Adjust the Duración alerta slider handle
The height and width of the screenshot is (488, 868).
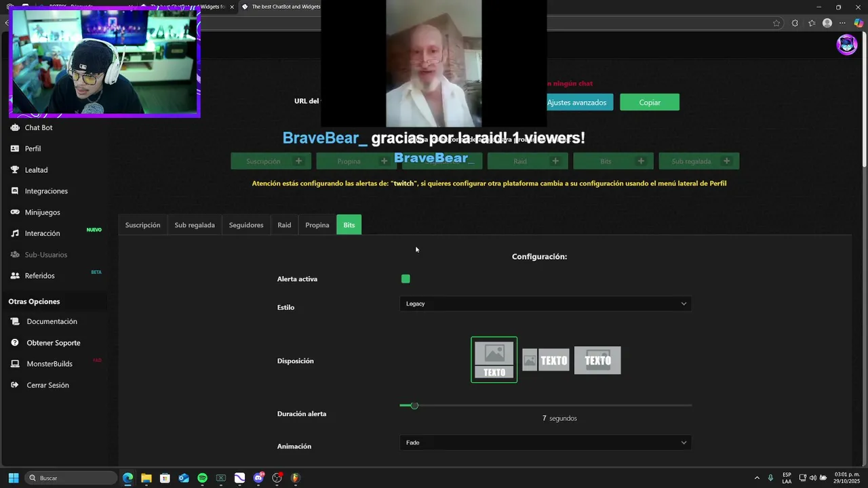(x=414, y=405)
